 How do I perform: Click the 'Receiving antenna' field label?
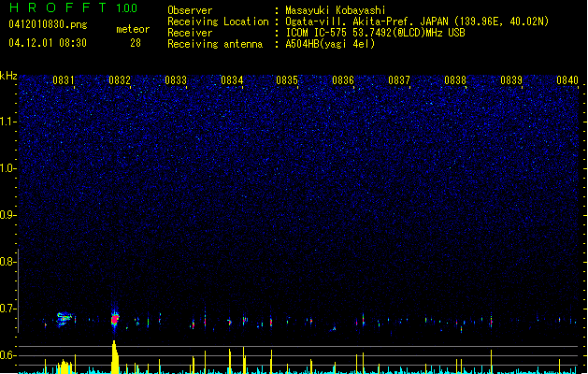pyautogui.click(x=215, y=44)
